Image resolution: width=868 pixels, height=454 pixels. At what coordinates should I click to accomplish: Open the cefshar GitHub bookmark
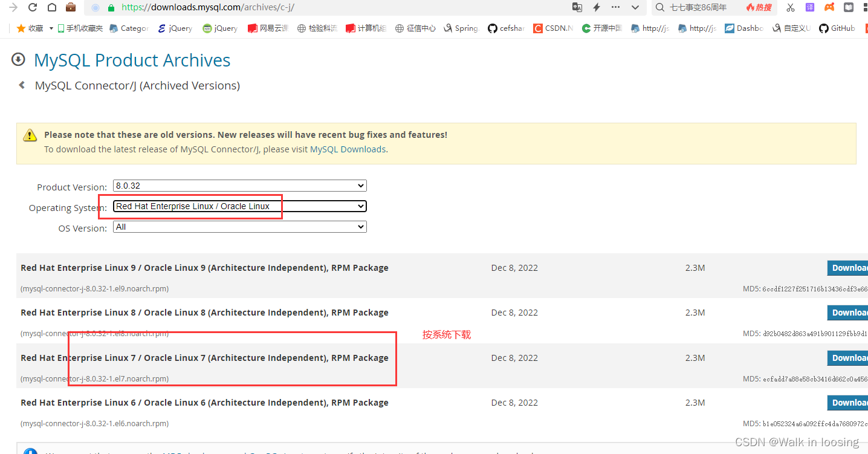tap(506, 28)
